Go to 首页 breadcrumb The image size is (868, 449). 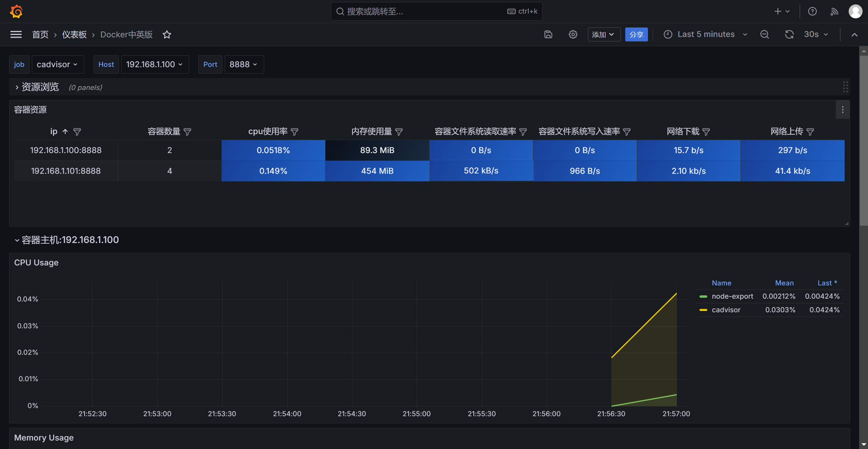[x=40, y=34]
